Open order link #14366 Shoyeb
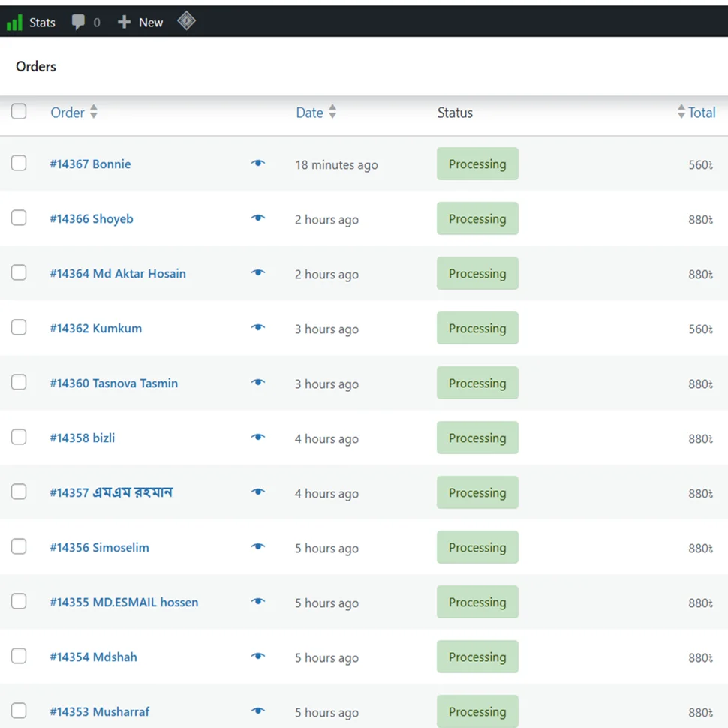 pos(92,218)
